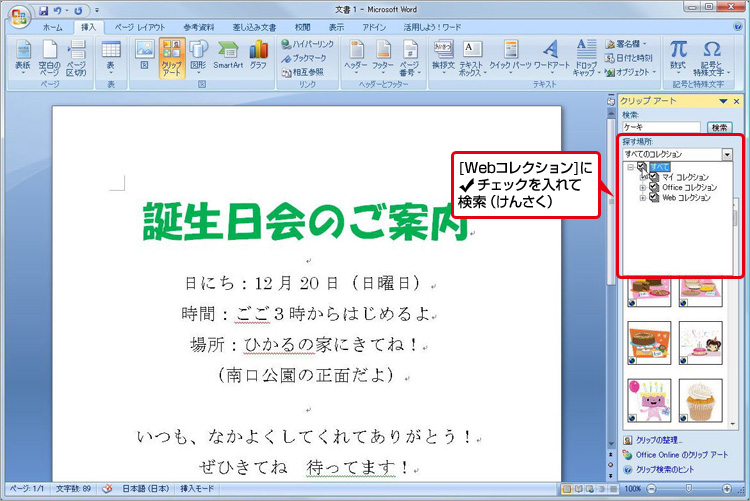
Task: Switch to the ホーム (Home) tab
Action: click(x=53, y=27)
